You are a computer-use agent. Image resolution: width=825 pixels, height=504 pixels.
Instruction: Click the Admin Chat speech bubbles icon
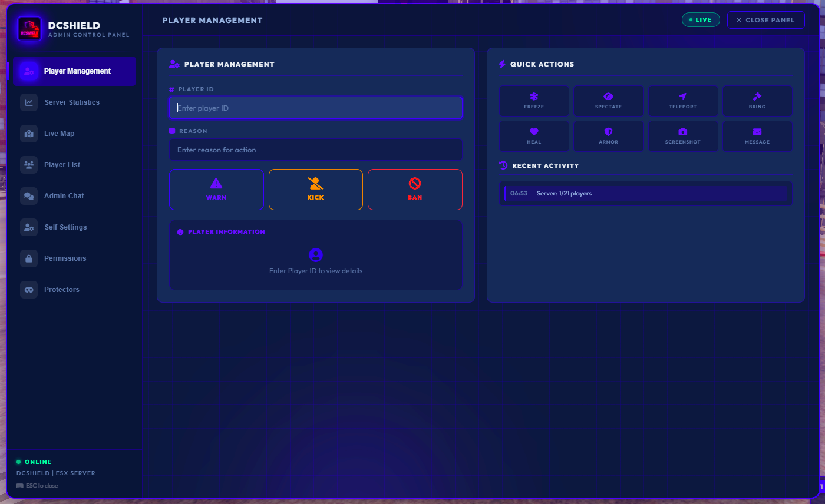[29, 196]
